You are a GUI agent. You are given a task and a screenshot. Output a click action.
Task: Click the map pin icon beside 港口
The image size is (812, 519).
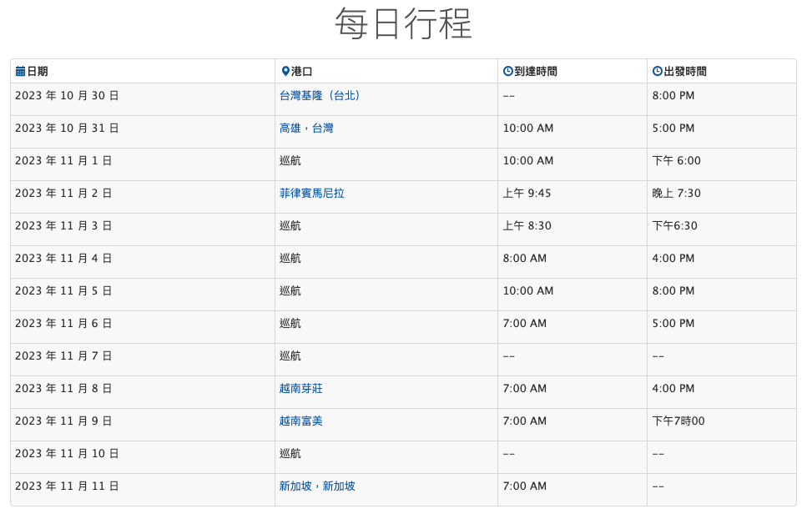click(x=285, y=72)
